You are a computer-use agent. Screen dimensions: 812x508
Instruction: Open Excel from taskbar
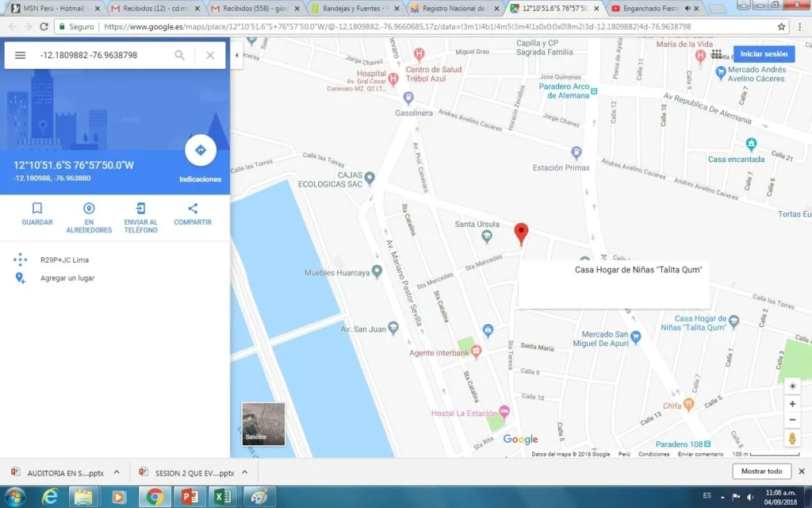click(x=223, y=497)
